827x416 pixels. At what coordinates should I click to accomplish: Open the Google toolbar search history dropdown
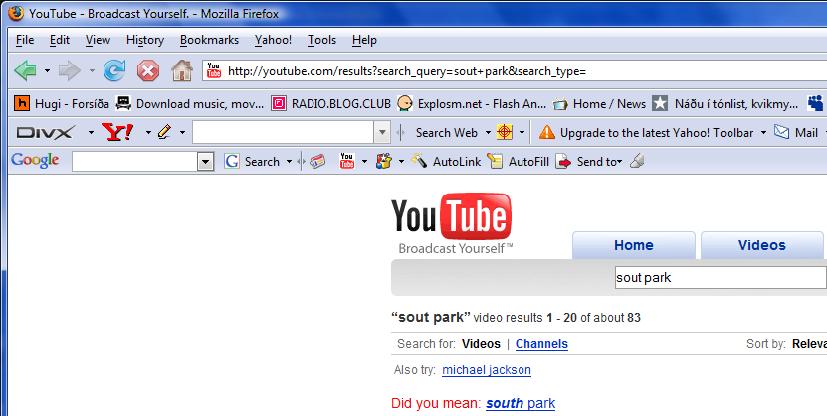tap(206, 162)
